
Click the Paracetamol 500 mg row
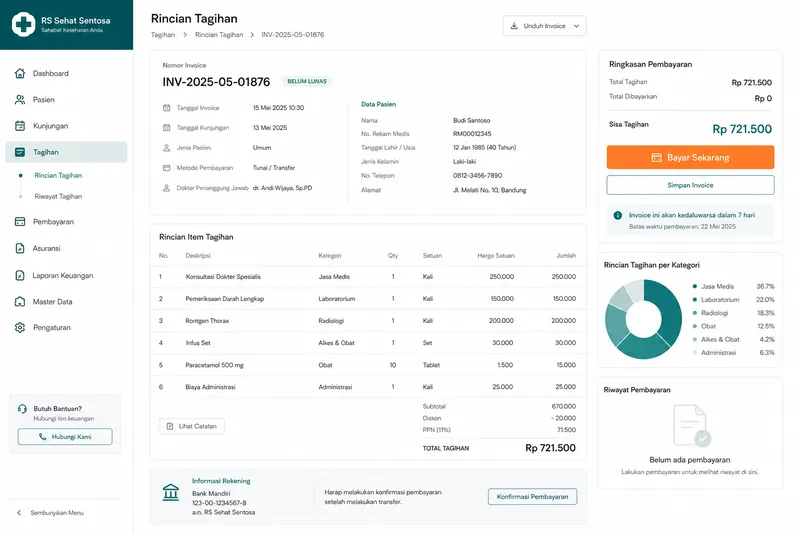[x=368, y=365]
